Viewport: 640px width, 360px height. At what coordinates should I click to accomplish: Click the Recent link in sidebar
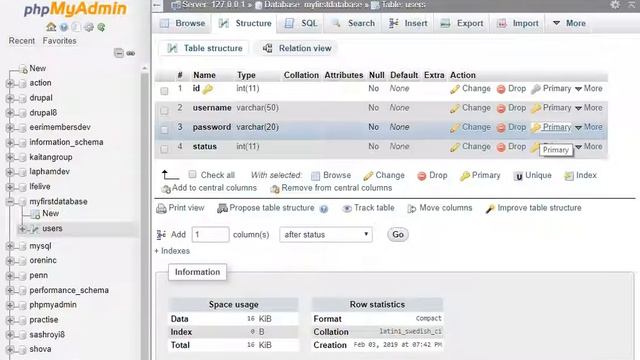click(x=22, y=41)
